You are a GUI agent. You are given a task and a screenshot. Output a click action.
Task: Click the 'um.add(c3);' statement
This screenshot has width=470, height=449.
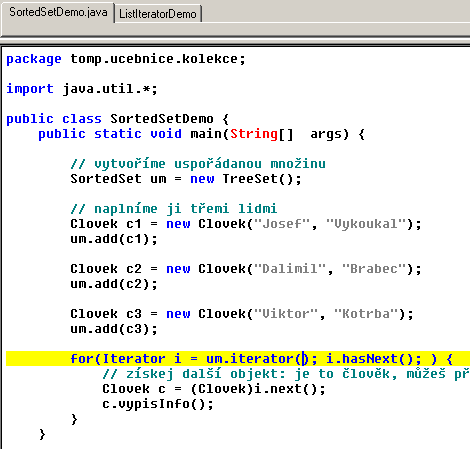coord(114,329)
